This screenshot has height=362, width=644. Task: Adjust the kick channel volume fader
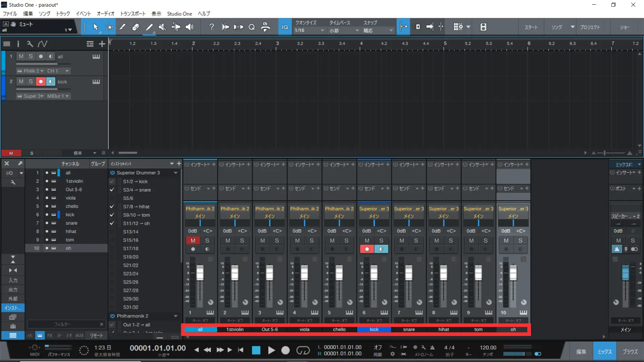point(374,273)
